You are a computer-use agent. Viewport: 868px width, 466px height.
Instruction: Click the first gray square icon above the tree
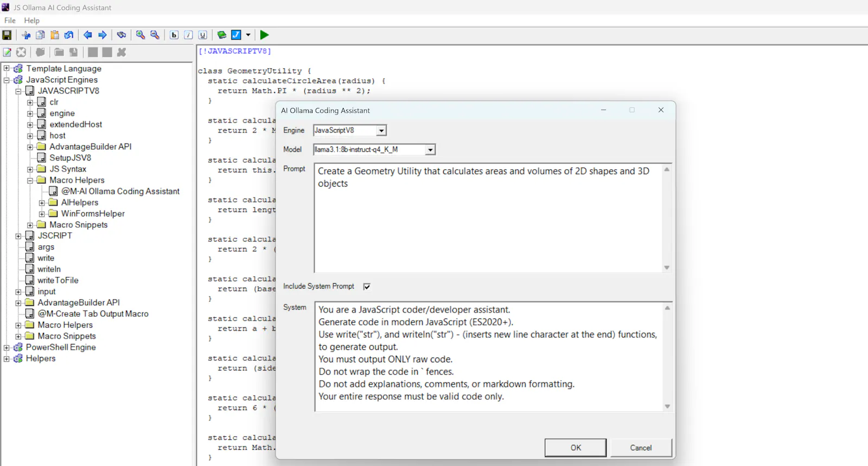[x=93, y=52]
